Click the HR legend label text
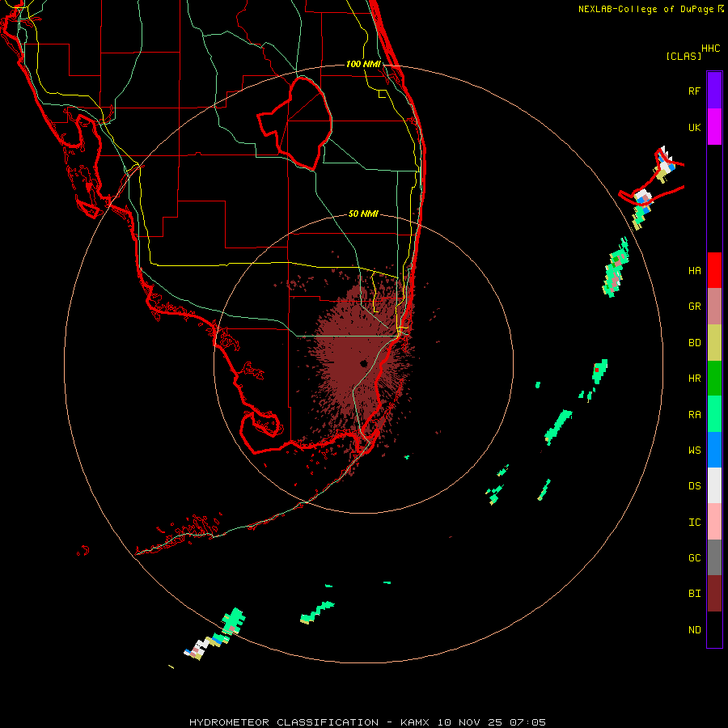Viewport: 728px width, 728px height. 694,379
